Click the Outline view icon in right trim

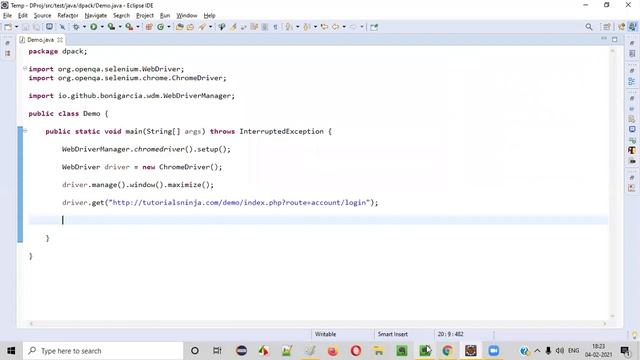[x=632, y=81]
